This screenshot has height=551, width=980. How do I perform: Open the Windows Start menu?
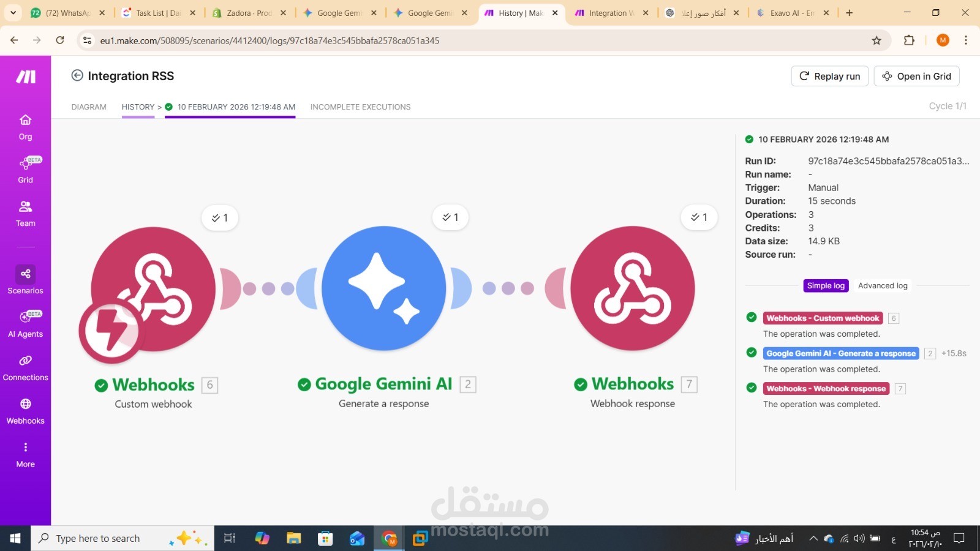point(15,539)
